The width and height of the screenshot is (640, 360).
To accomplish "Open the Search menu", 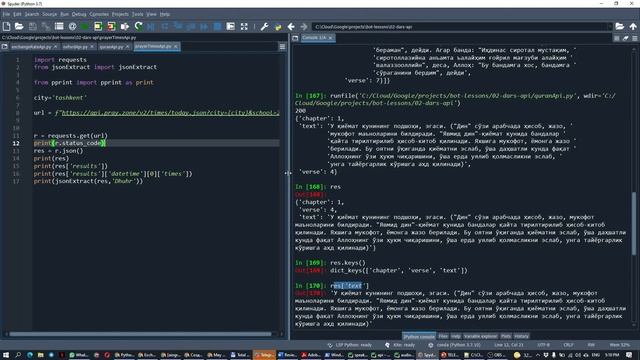I will point(31,14).
